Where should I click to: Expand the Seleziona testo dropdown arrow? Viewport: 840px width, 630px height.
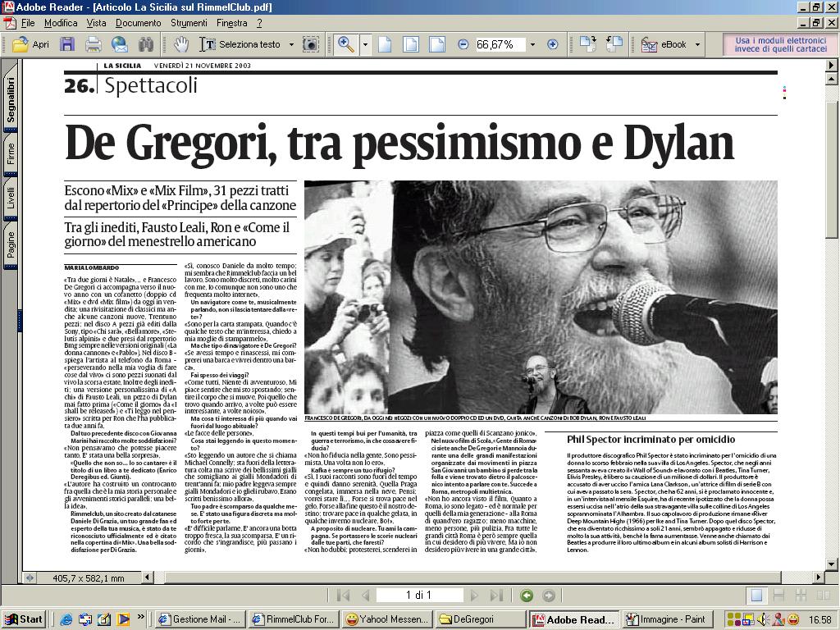coord(291,44)
